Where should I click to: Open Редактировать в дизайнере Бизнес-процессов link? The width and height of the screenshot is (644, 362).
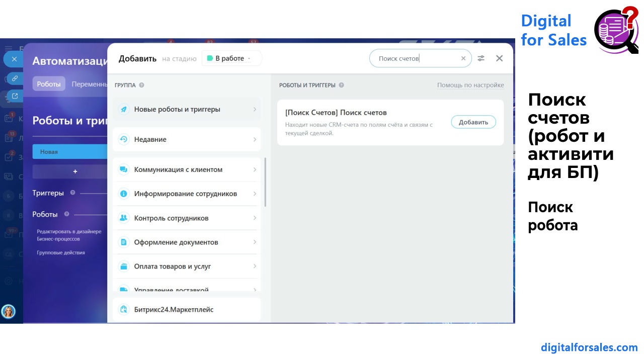click(x=69, y=235)
